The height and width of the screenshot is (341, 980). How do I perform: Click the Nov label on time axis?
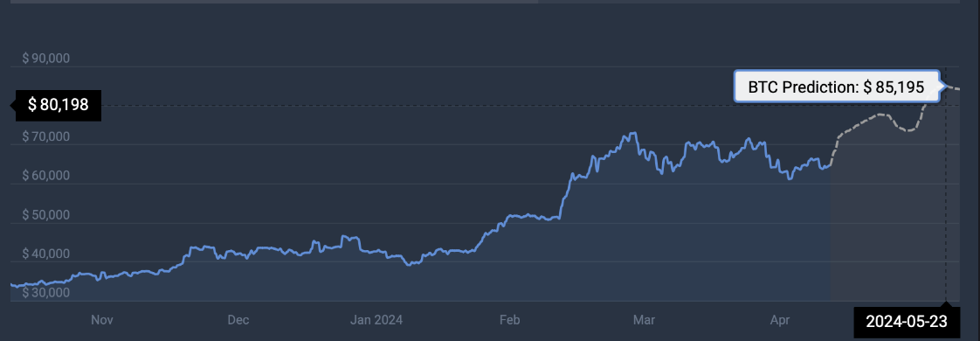pyautogui.click(x=101, y=320)
